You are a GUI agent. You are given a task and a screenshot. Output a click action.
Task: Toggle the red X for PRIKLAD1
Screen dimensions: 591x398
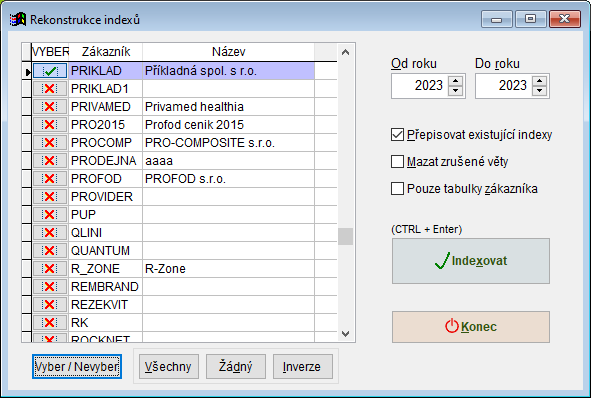point(50,89)
